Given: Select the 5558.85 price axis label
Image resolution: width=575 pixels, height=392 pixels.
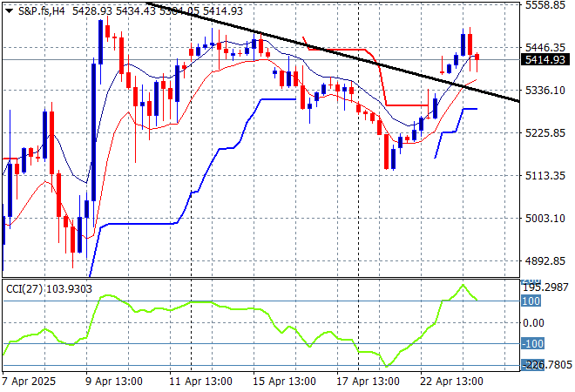Looking at the screenshot, I should click(x=545, y=4).
